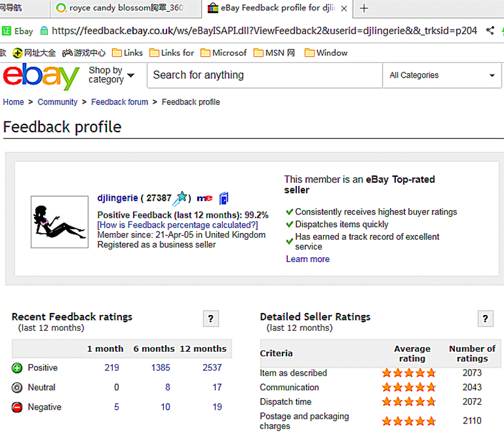Open a new browser tab
Screen dimensions: 504x446
(x=364, y=8)
